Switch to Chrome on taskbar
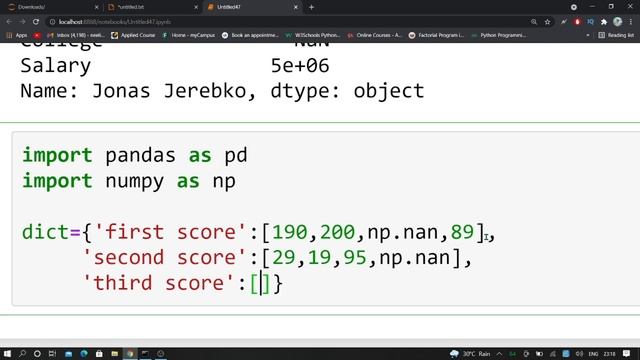This screenshot has height=360, width=640. coord(130,353)
